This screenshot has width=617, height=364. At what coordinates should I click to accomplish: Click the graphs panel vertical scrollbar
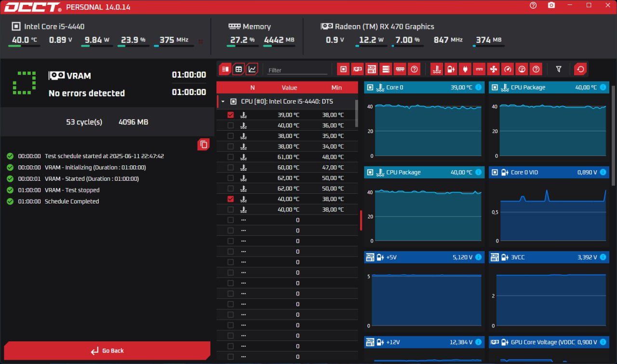pos(614,135)
